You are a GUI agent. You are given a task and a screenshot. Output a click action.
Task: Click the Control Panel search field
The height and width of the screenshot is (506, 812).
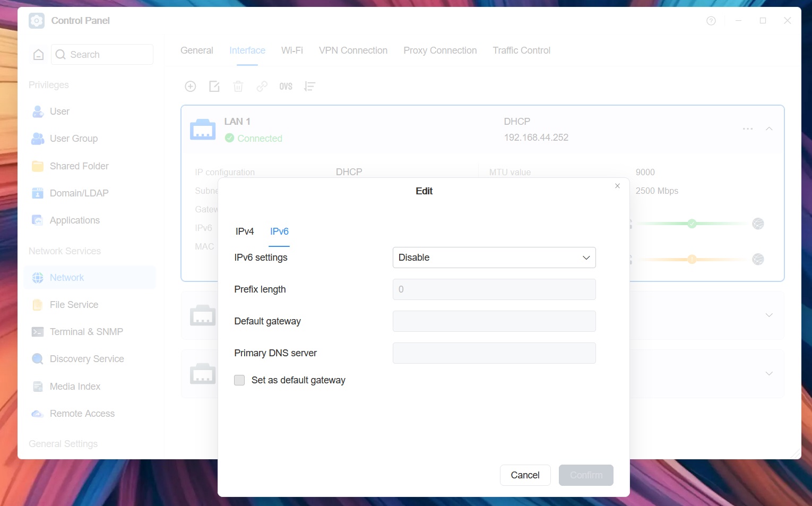[x=102, y=55]
